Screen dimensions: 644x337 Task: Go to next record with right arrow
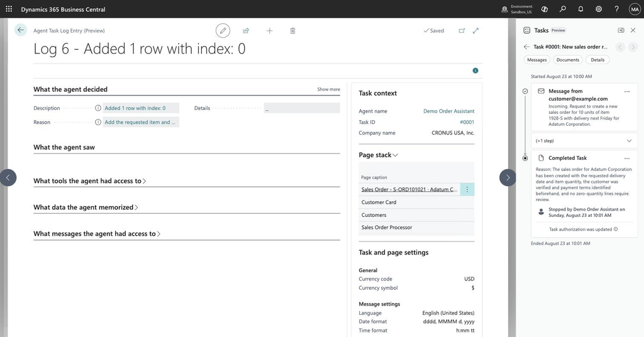[508, 178]
